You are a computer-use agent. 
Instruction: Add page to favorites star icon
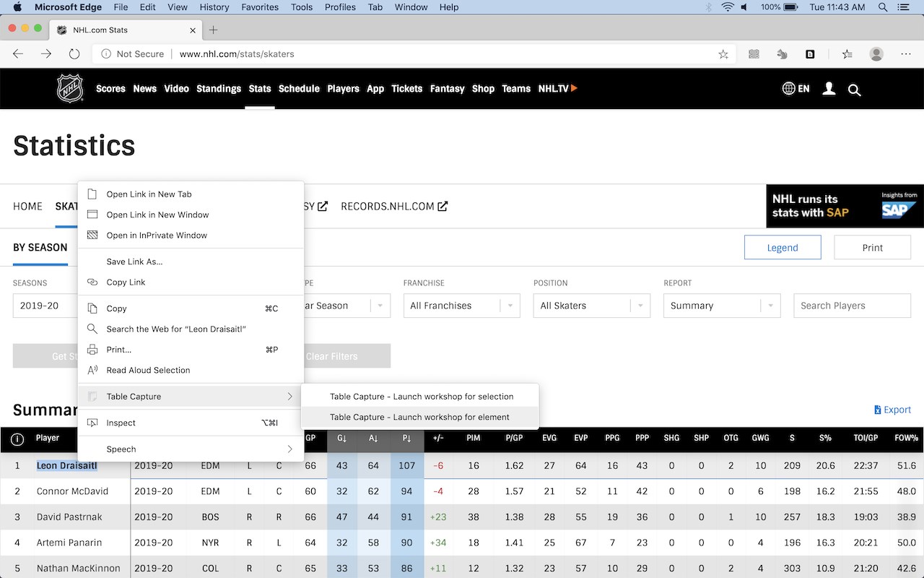723,54
